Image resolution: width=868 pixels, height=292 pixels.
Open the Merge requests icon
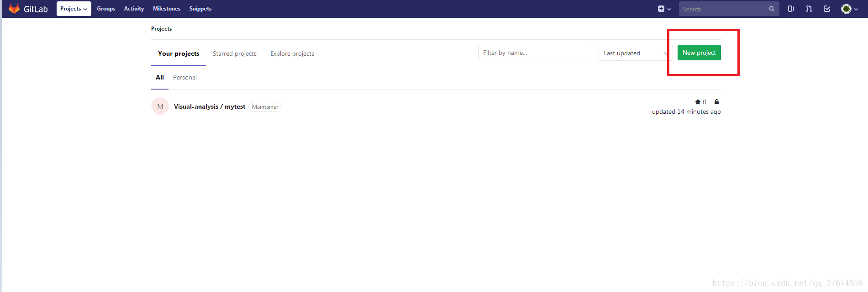pyautogui.click(x=809, y=9)
